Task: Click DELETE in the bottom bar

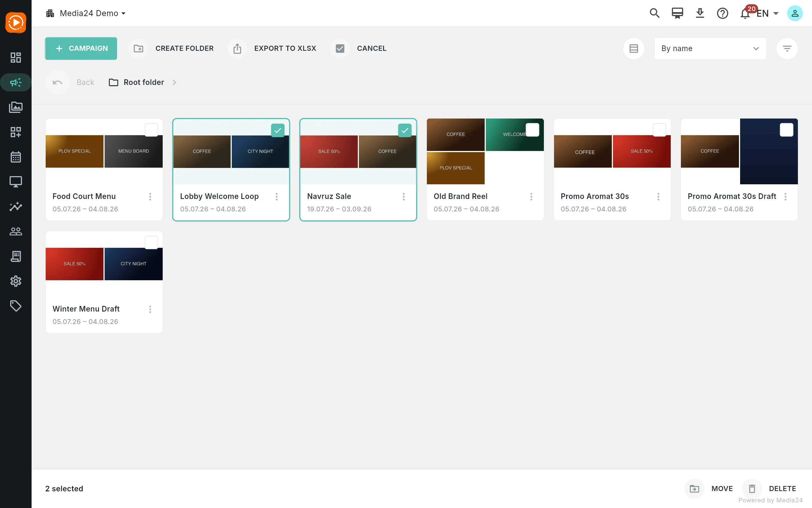Action: (782, 489)
